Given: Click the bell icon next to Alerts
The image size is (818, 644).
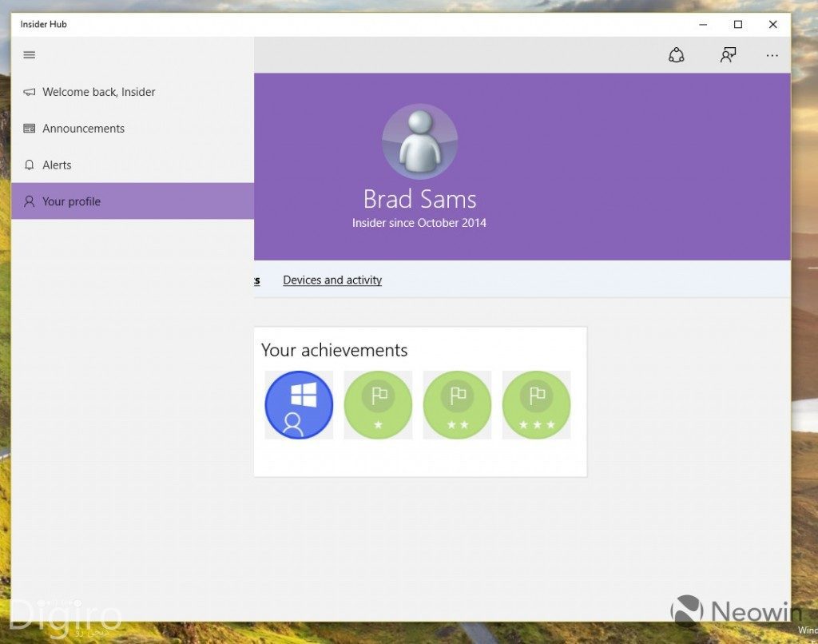Looking at the screenshot, I should (30, 165).
